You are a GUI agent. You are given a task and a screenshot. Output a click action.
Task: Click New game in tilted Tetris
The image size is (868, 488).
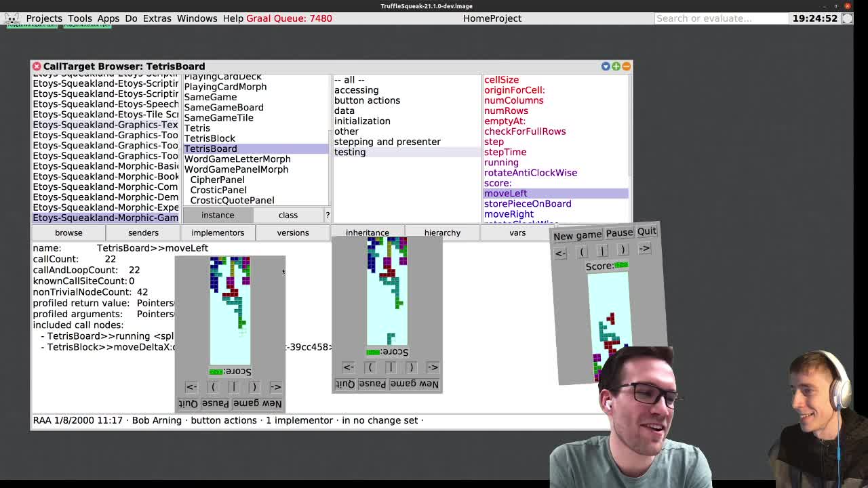click(577, 236)
